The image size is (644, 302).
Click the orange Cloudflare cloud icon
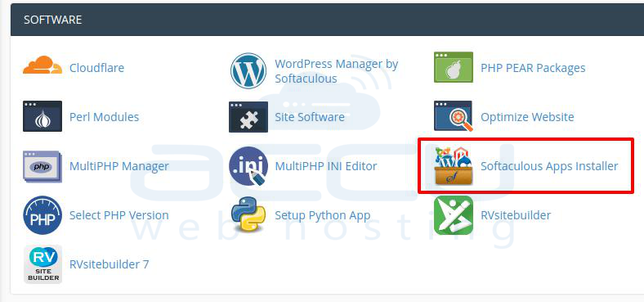pyautogui.click(x=42, y=65)
